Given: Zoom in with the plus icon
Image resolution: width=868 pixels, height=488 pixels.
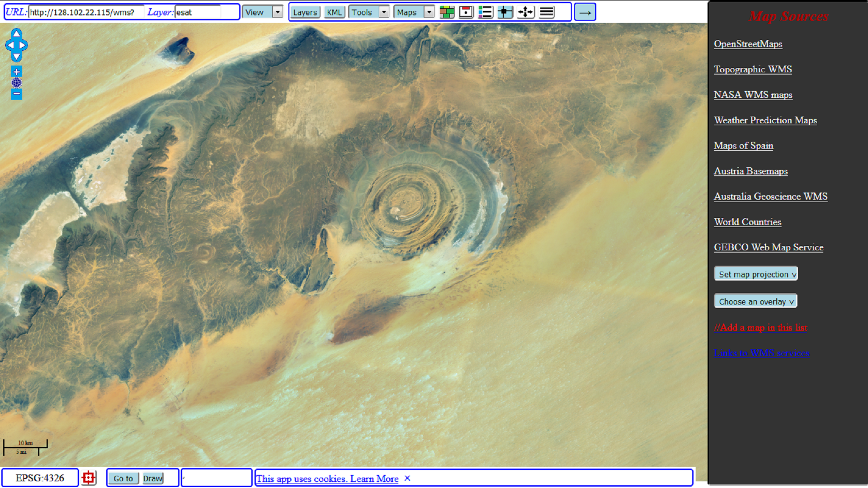Looking at the screenshot, I should (16, 71).
